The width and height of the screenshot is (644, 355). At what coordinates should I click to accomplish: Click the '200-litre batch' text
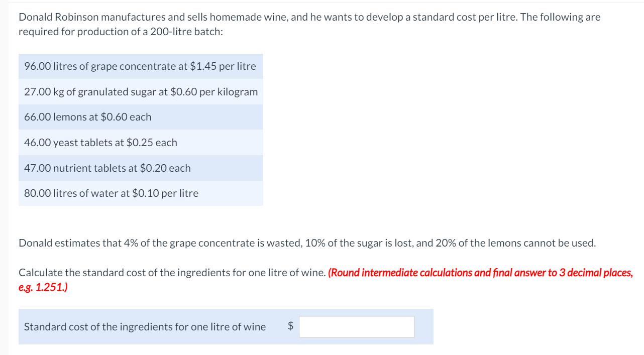click(x=186, y=32)
